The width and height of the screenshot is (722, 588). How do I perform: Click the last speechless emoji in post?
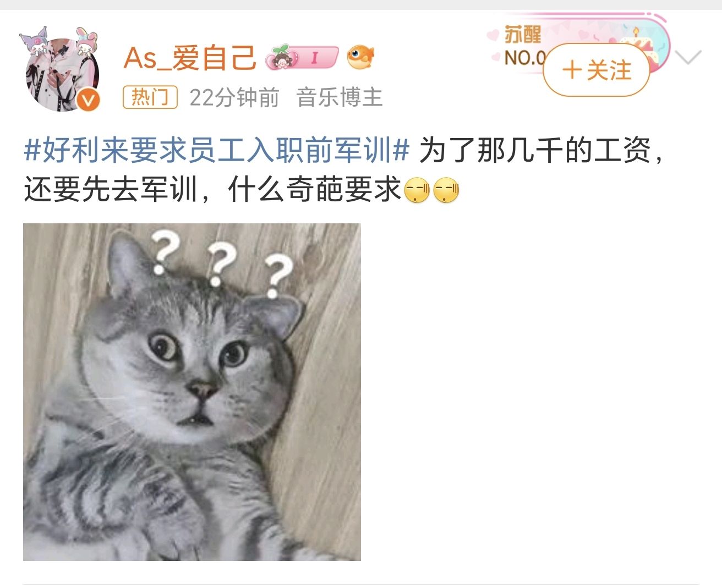pos(446,191)
